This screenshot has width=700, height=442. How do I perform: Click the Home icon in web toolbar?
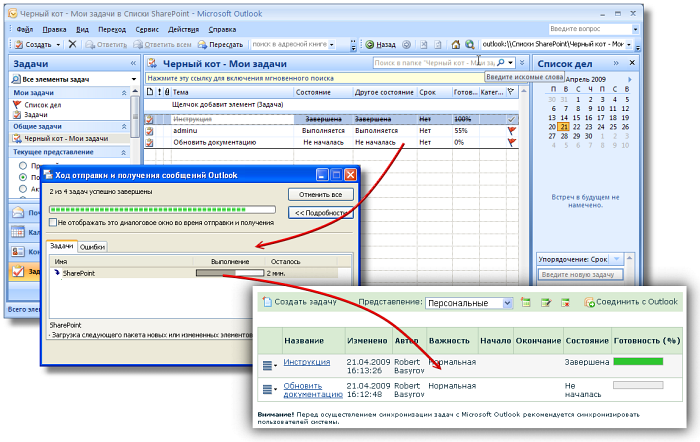coord(455,45)
